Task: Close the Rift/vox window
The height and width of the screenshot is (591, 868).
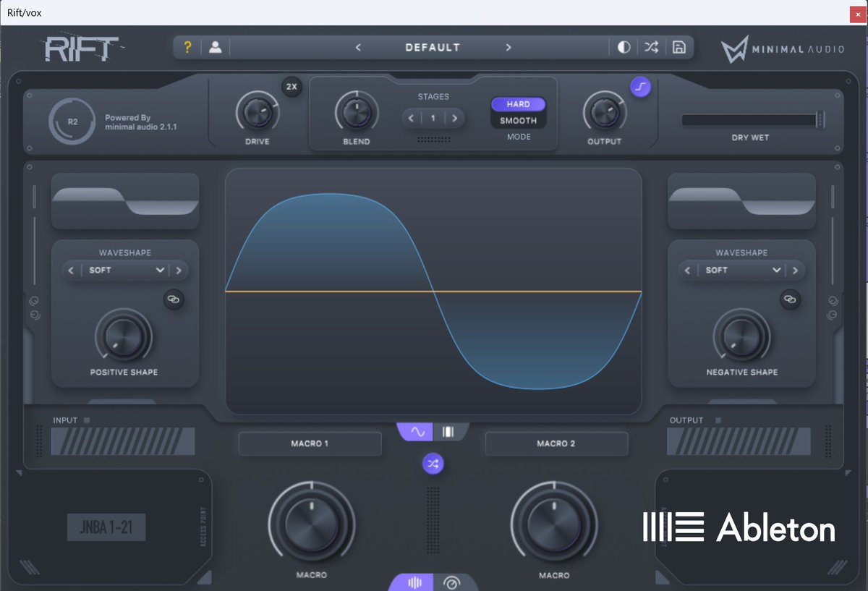Action: pos(858,13)
